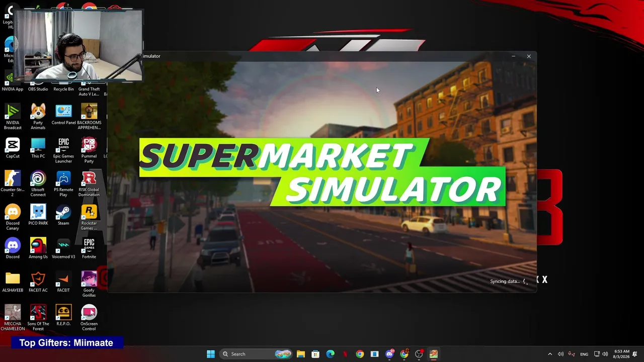Switch to the Supermarket Simulator taskbar icon
This screenshot has width=644, height=362.
coord(434,354)
